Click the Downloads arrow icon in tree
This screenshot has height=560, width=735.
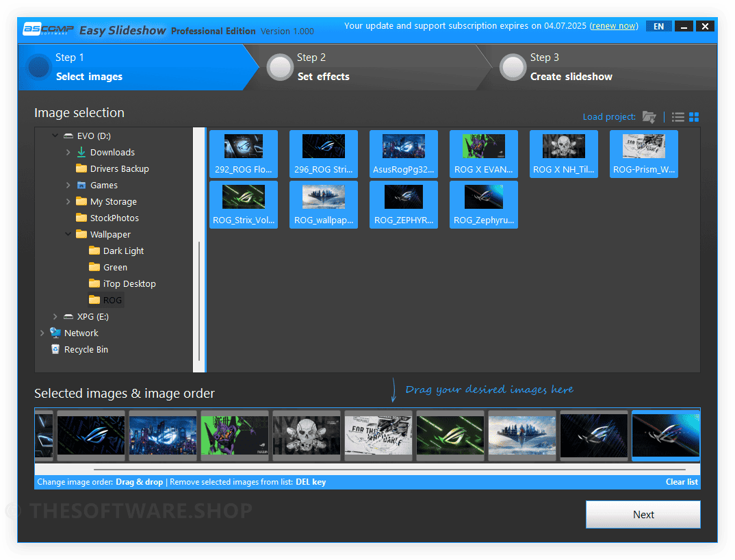coord(81,152)
